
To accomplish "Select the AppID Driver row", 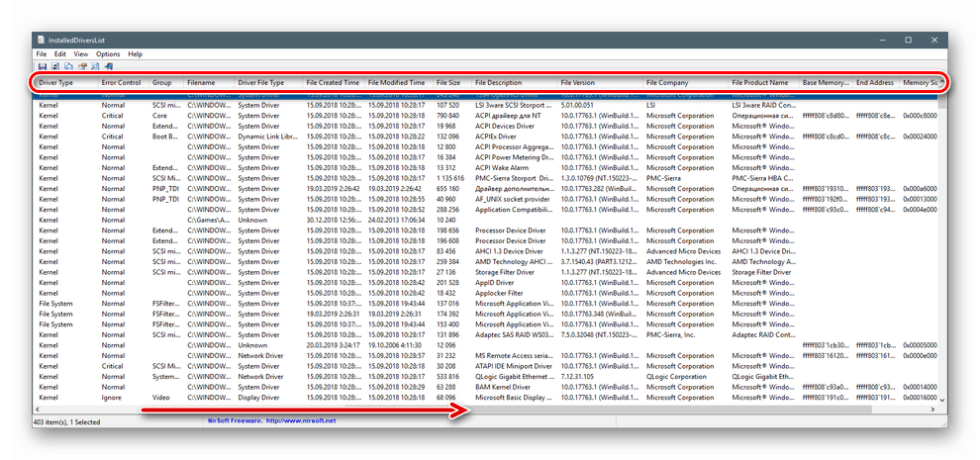I will tap(486, 283).
